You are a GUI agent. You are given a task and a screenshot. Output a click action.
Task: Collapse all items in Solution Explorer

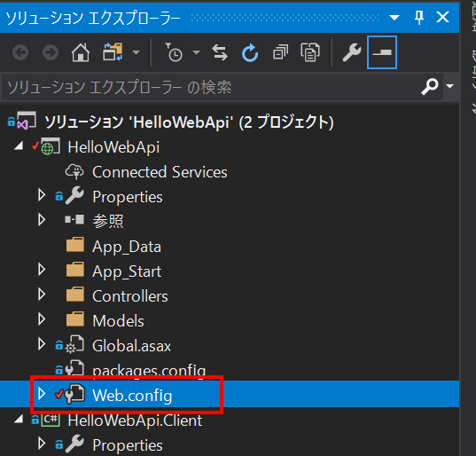click(x=280, y=52)
